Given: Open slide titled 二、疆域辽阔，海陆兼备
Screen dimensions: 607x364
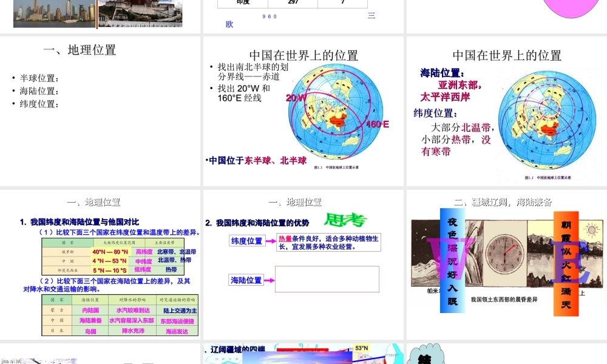Looking at the screenshot, I should [x=507, y=265].
